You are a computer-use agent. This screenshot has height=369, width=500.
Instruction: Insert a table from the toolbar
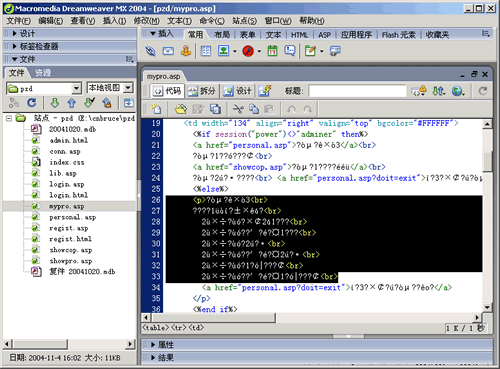click(x=206, y=51)
